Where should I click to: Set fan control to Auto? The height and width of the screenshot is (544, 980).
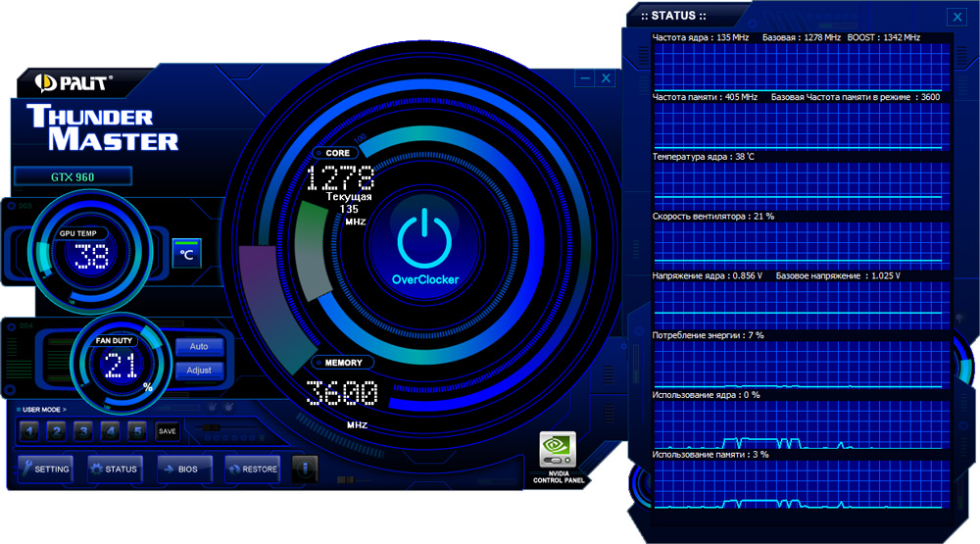coord(199,346)
